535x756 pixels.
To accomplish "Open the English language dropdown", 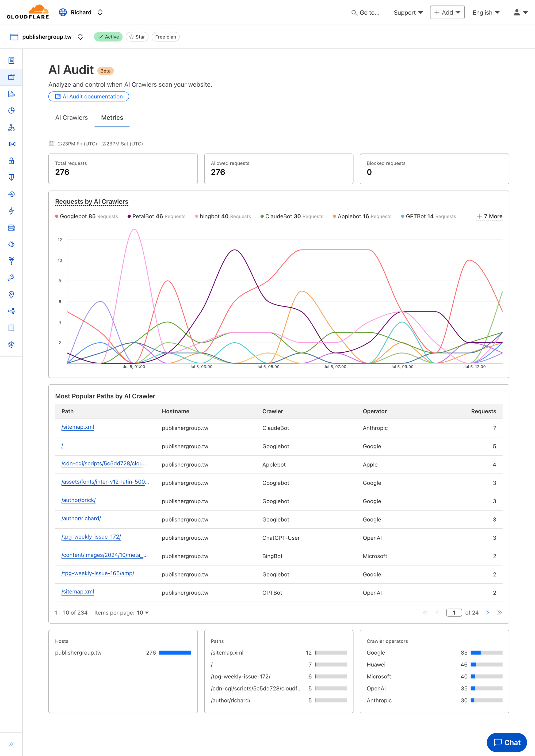I will [486, 13].
